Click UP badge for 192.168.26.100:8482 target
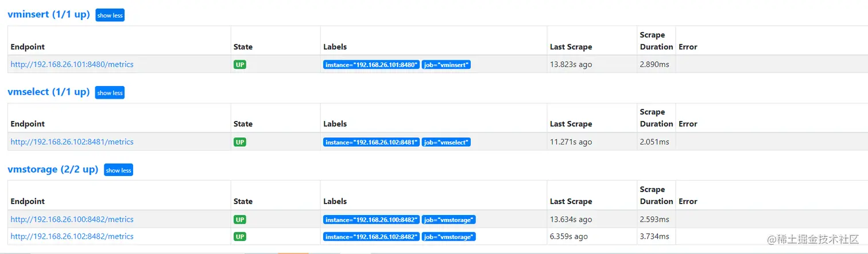 coord(240,219)
